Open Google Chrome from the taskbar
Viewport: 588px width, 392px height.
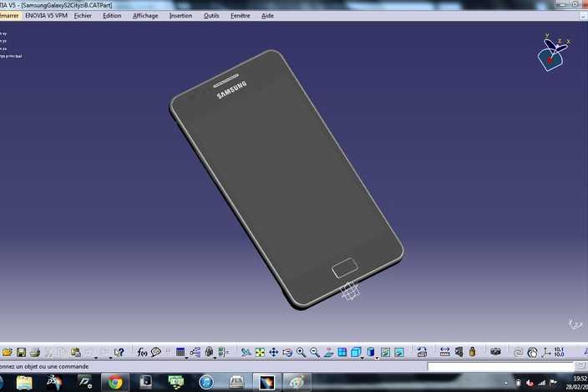[115, 382]
